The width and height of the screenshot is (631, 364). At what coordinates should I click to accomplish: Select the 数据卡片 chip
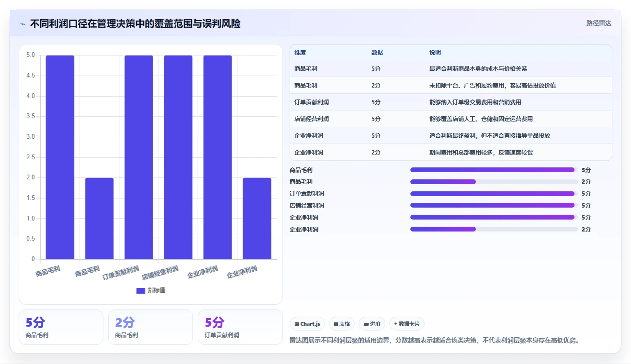407,324
